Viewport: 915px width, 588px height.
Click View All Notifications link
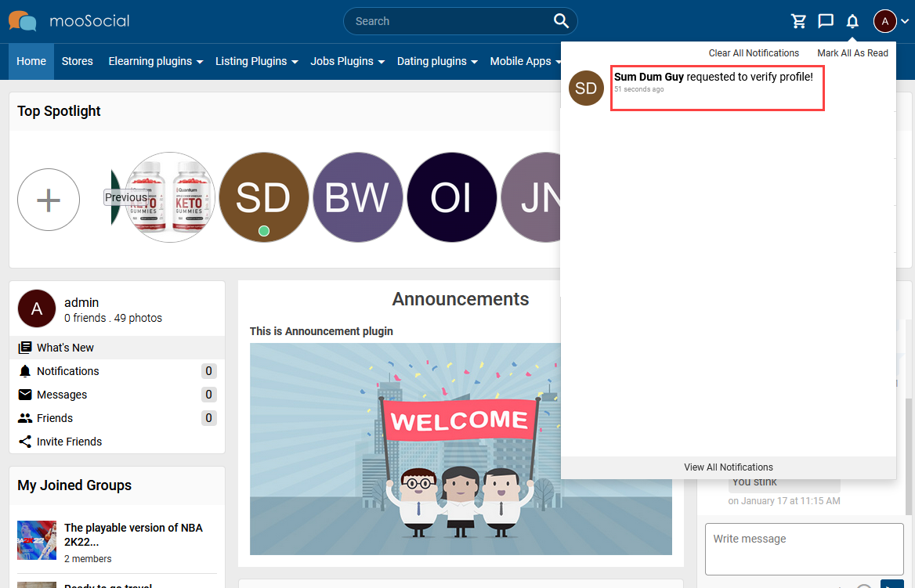coord(729,467)
